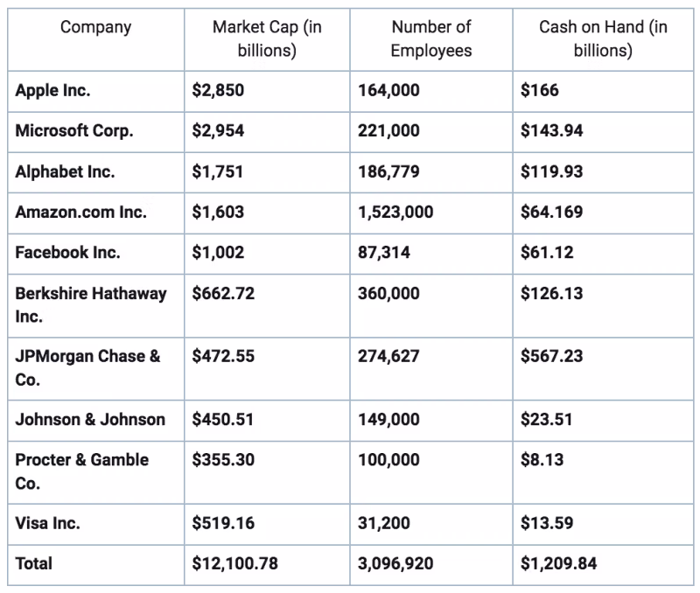The width and height of the screenshot is (700, 593).
Task: Select JPMorgan's $567.23 cash value
Action: [x=551, y=357]
